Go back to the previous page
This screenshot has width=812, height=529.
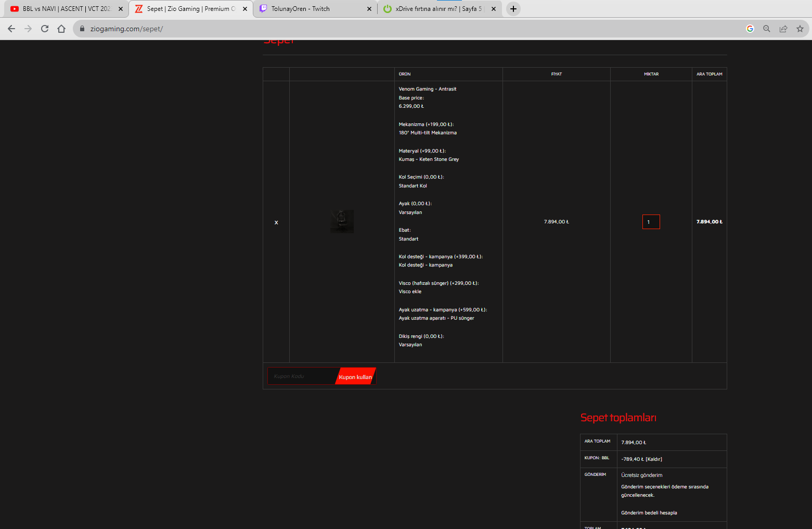point(11,29)
